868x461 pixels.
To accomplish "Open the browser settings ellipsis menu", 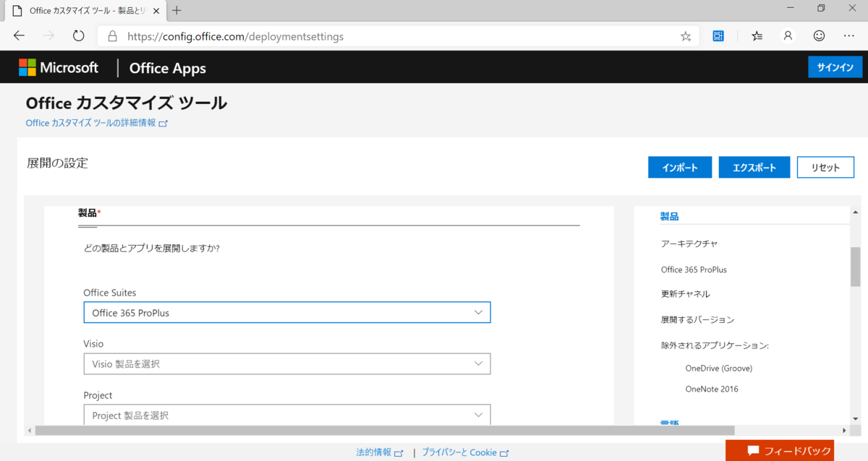I will pyautogui.click(x=849, y=35).
